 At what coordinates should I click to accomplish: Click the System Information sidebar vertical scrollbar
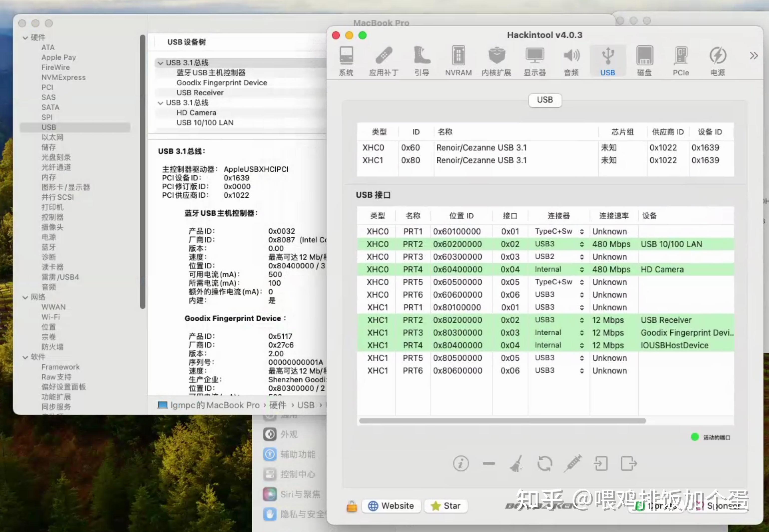pos(143,172)
